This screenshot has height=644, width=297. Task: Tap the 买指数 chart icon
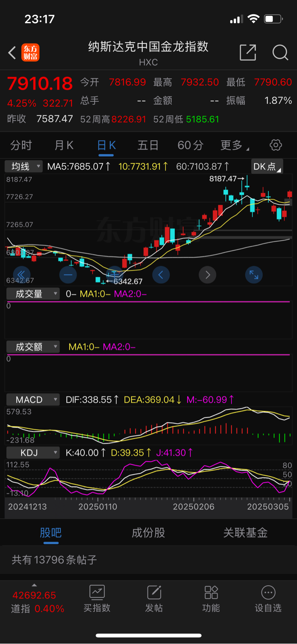(x=97, y=592)
